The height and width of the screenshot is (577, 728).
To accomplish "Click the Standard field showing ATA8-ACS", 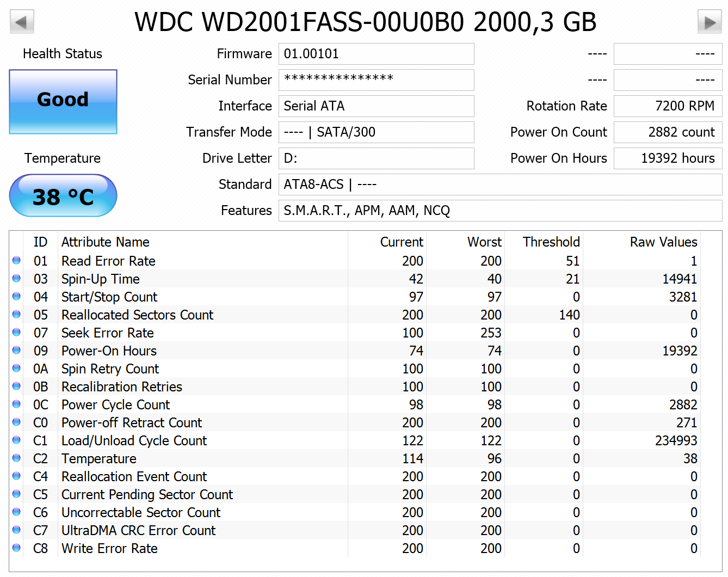I will [501, 185].
